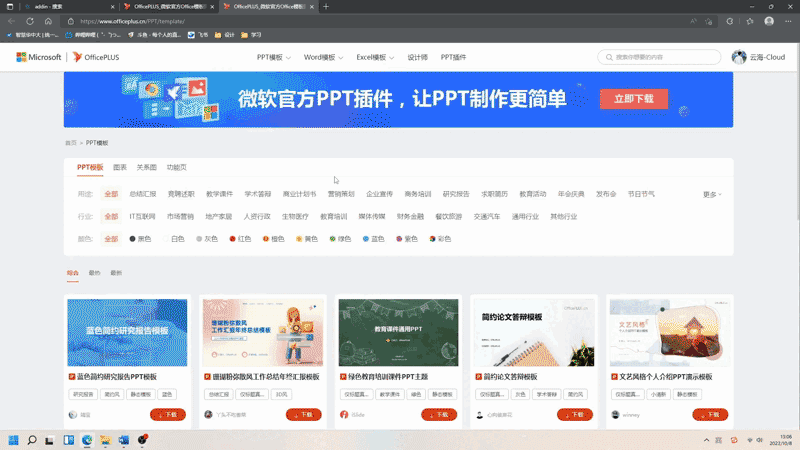Open the 学习 bookmark folder
Screen dimensions: 800x450
coord(251,35)
